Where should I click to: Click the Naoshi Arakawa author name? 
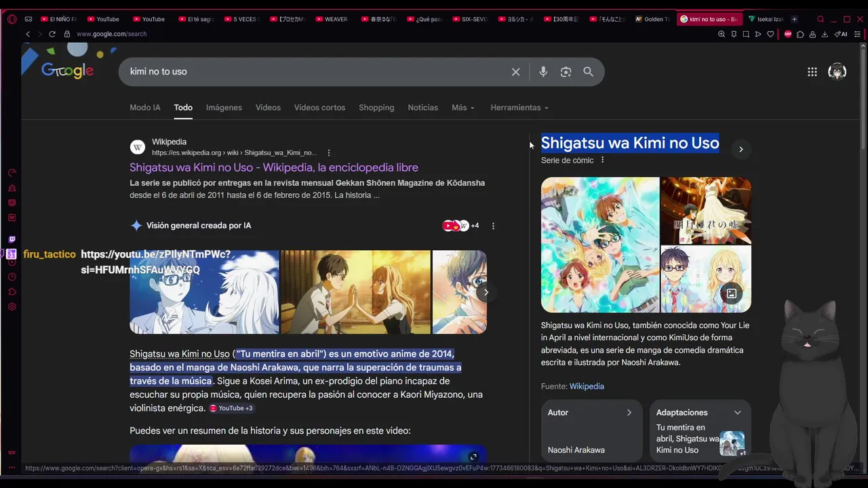coord(576,450)
